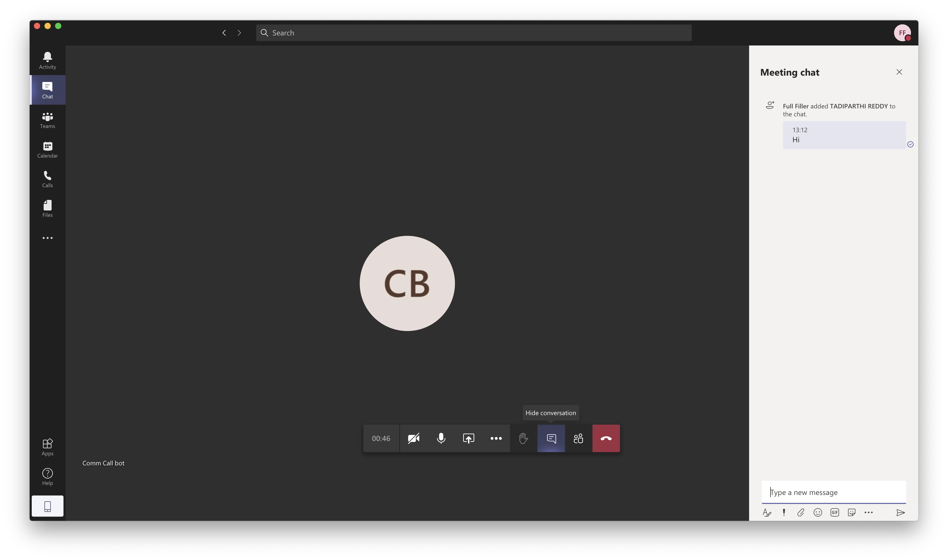The width and height of the screenshot is (948, 560).
Task: Go to Calls in the sidebar
Action: click(48, 179)
